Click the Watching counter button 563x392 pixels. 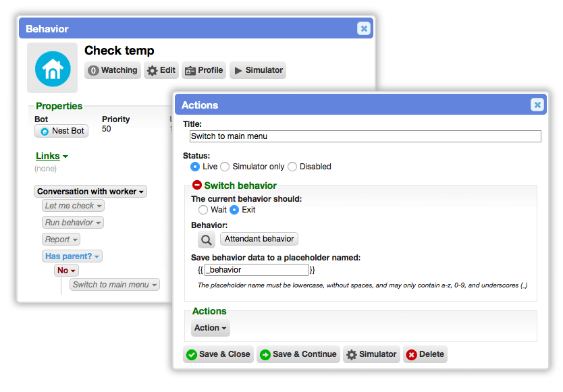point(112,70)
